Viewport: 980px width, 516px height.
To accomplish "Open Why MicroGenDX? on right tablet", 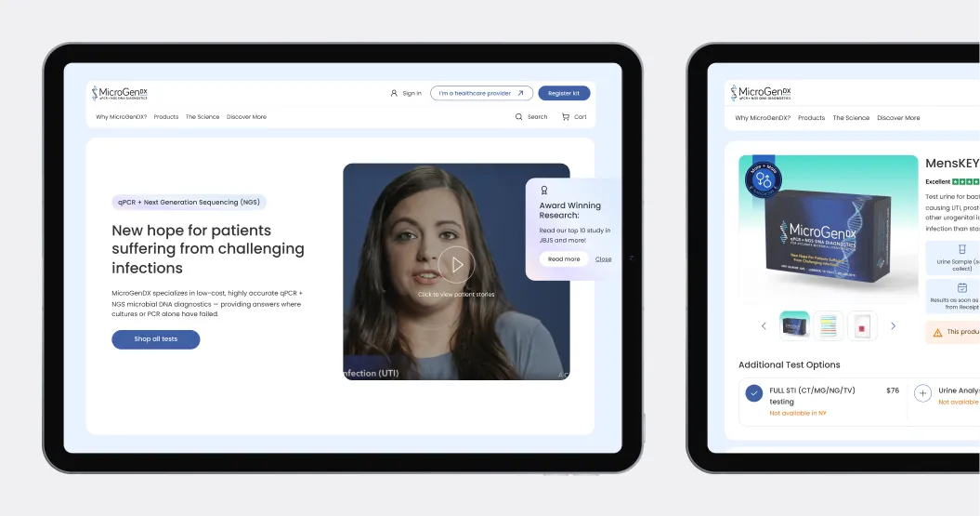I will point(763,117).
